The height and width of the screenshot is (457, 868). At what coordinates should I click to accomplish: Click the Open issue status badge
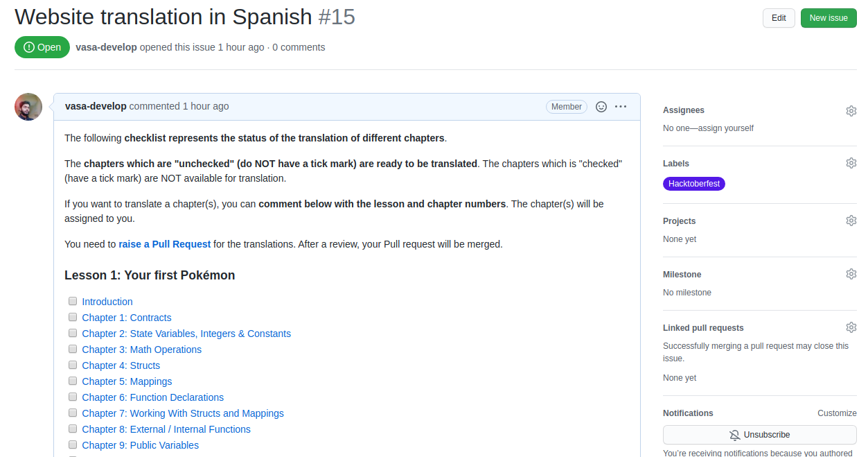pos(42,47)
